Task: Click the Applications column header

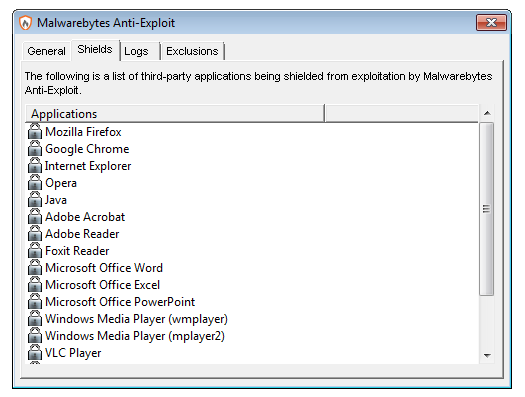Action: (175, 113)
